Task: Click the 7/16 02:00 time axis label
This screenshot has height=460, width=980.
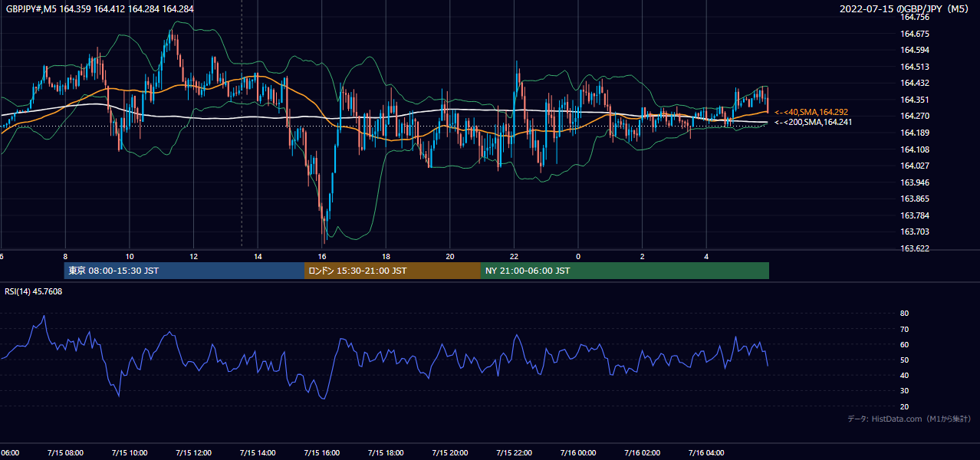Action: [643, 453]
